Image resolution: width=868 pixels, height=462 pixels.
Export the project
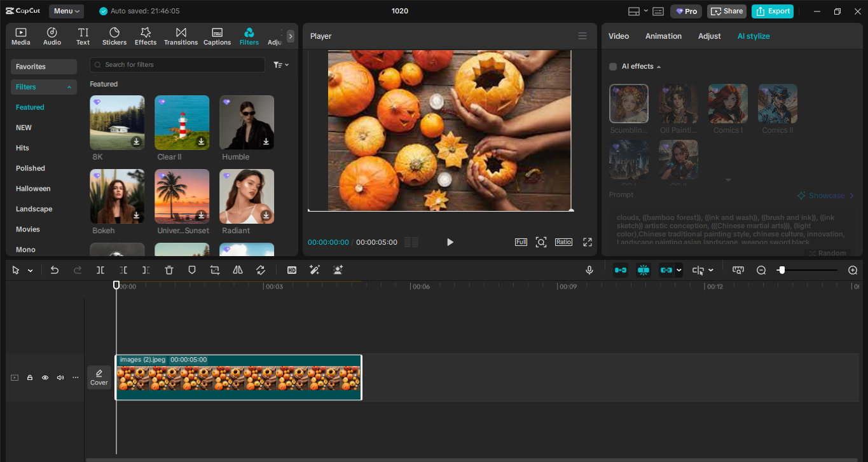tap(772, 11)
